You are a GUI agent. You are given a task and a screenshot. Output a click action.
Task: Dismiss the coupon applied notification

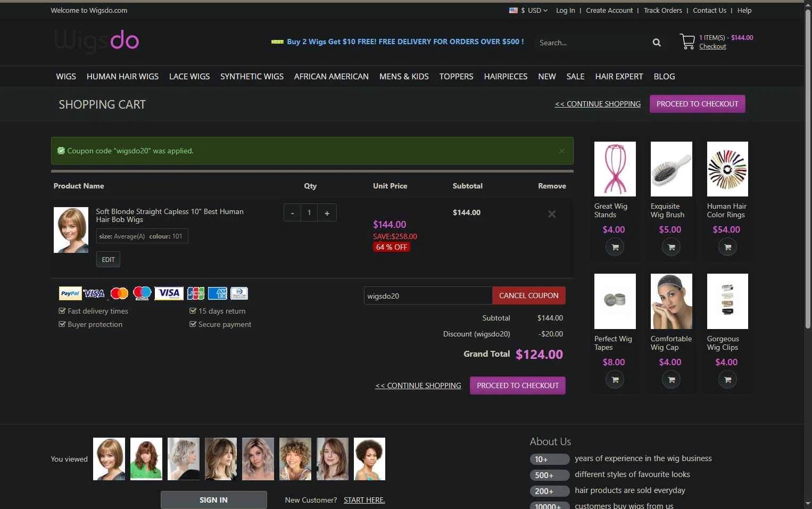pyautogui.click(x=561, y=151)
